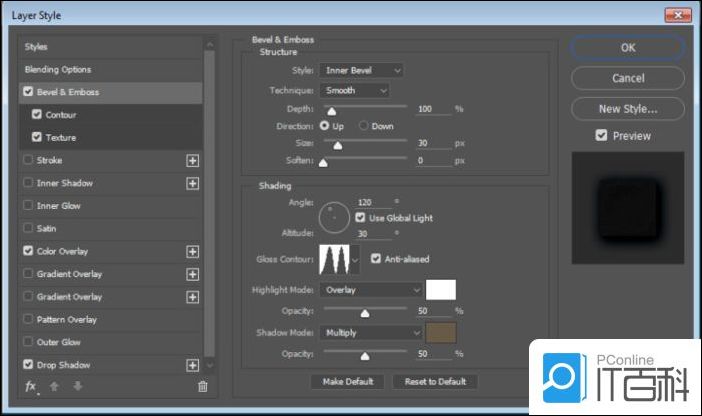Screen dimensions: 702x416
Task: Uncheck Use Global Light
Action: pyautogui.click(x=360, y=217)
